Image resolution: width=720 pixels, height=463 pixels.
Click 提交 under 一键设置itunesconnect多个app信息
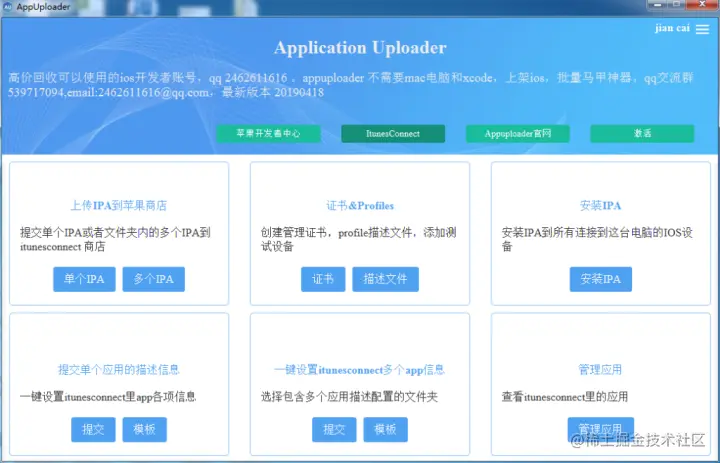click(334, 429)
